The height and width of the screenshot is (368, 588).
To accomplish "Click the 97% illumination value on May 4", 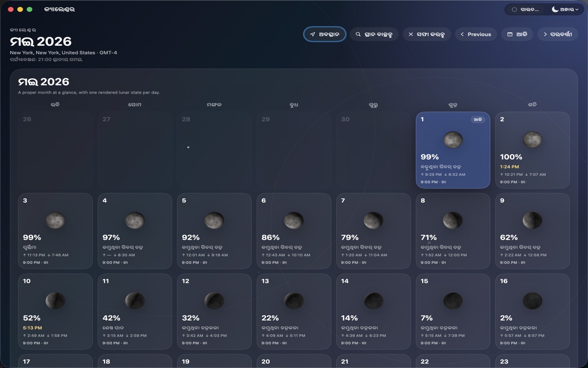I will (111, 237).
